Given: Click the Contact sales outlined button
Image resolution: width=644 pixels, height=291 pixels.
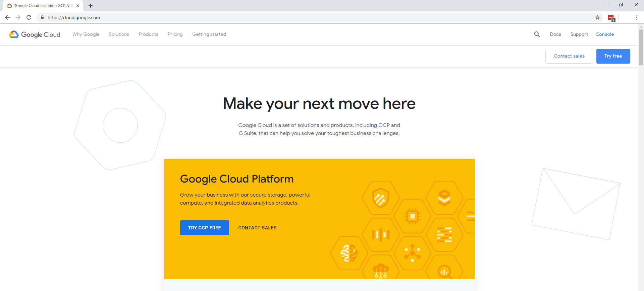Looking at the screenshot, I should click(569, 56).
